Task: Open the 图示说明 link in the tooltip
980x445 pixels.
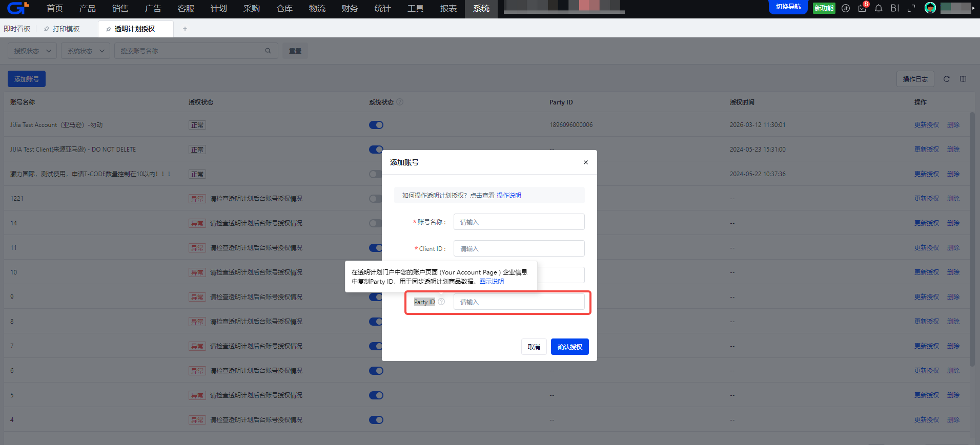Action: 492,282
